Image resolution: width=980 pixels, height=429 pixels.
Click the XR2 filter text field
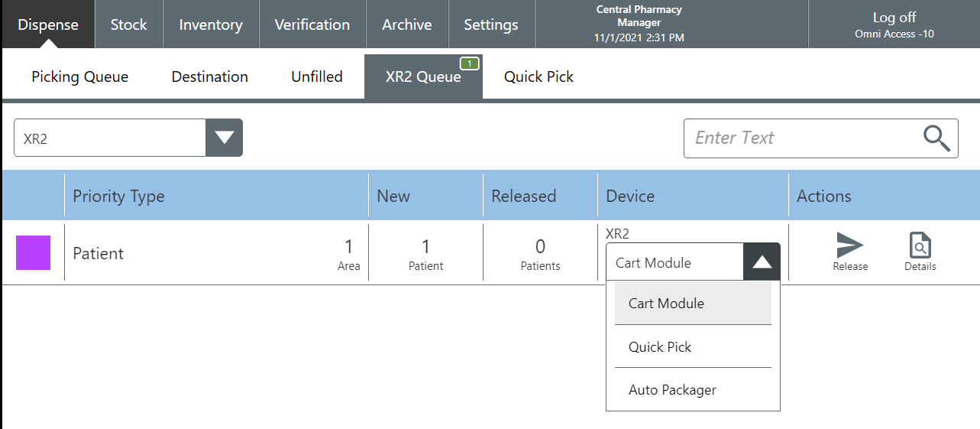pos(110,138)
